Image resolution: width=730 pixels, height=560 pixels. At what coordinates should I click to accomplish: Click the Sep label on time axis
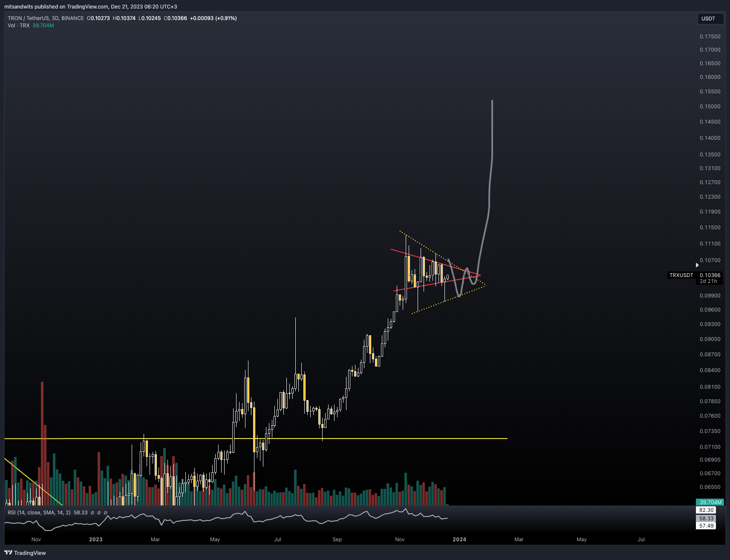pos(337,540)
